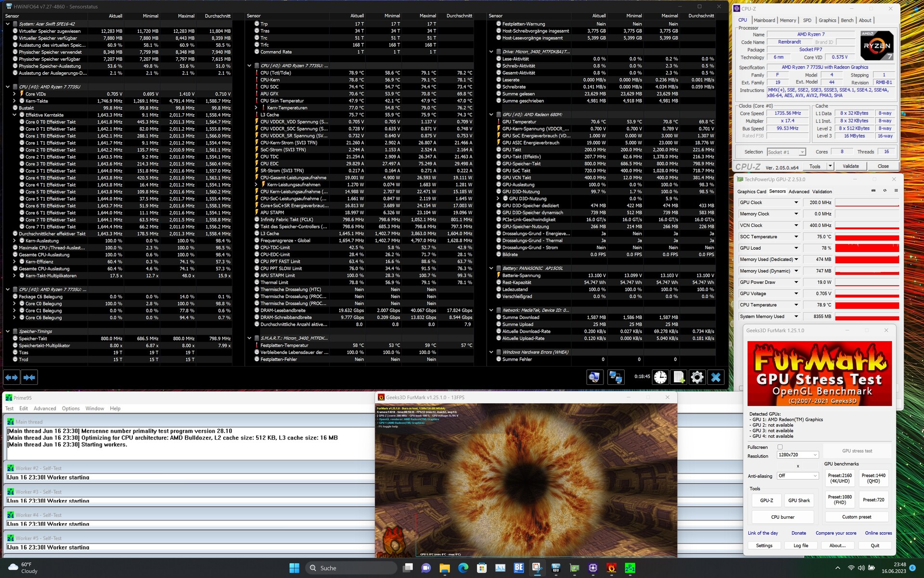Open Wi-Fi network tray icon
The image size is (924, 578).
coord(851,568)
